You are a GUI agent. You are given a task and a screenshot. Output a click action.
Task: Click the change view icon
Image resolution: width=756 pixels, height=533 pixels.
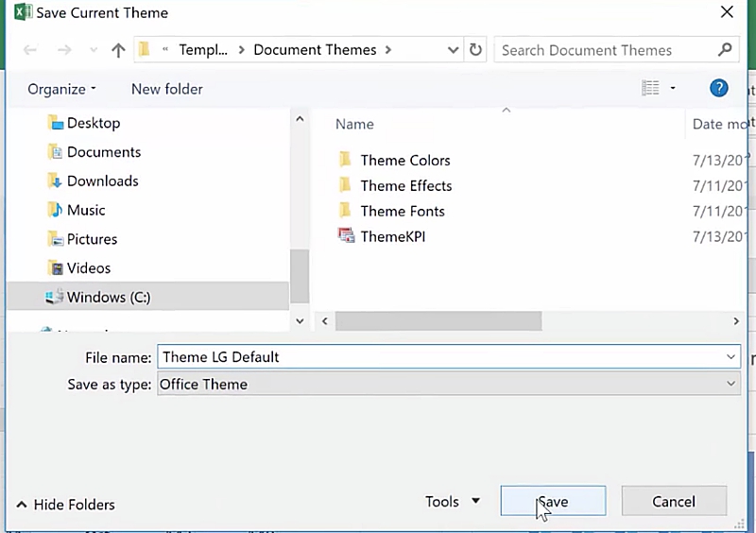[x=650, y=88]
